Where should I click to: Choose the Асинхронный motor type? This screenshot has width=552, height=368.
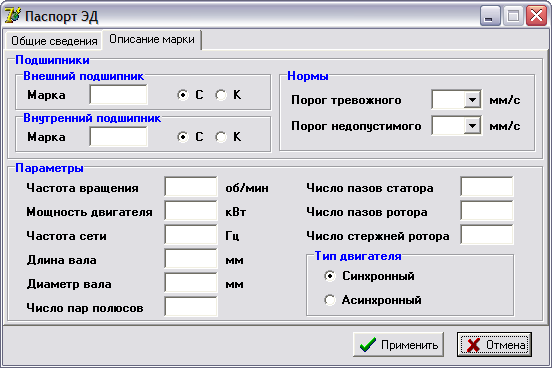(330, 300)
